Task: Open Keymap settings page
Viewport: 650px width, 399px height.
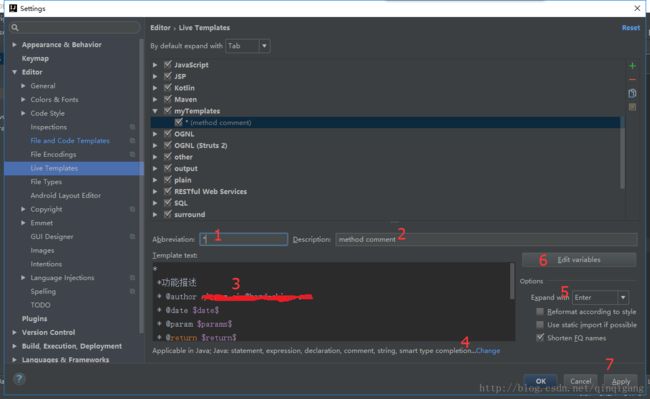Action: [x=35, y=58]
